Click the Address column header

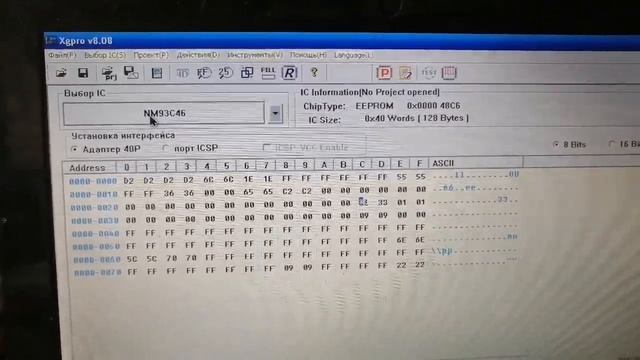[87, 168]
